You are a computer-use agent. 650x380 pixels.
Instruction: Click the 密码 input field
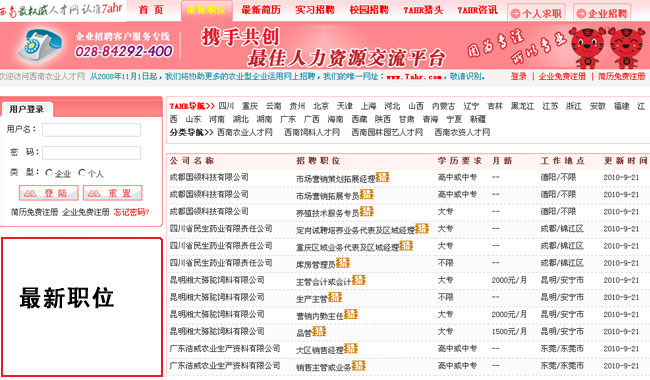pyautogui.click(x=91, y=152)
